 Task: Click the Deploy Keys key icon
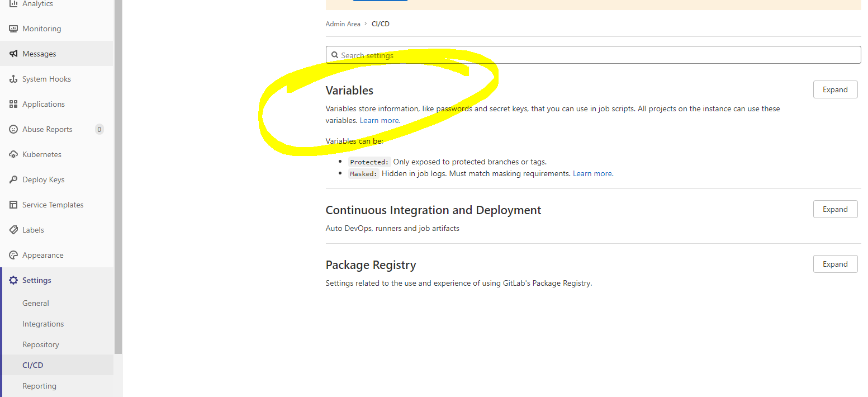tap(13, 179)
